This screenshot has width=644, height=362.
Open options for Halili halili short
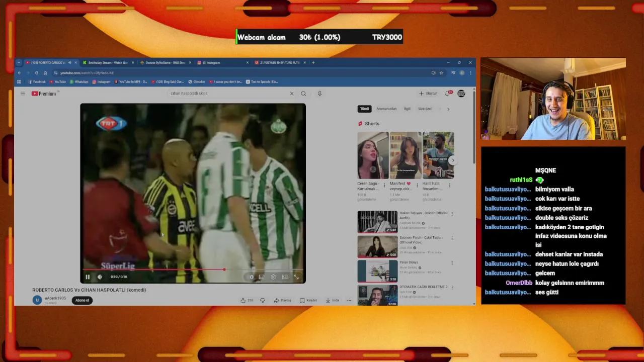pyautogui.click(x=449, y=185)
